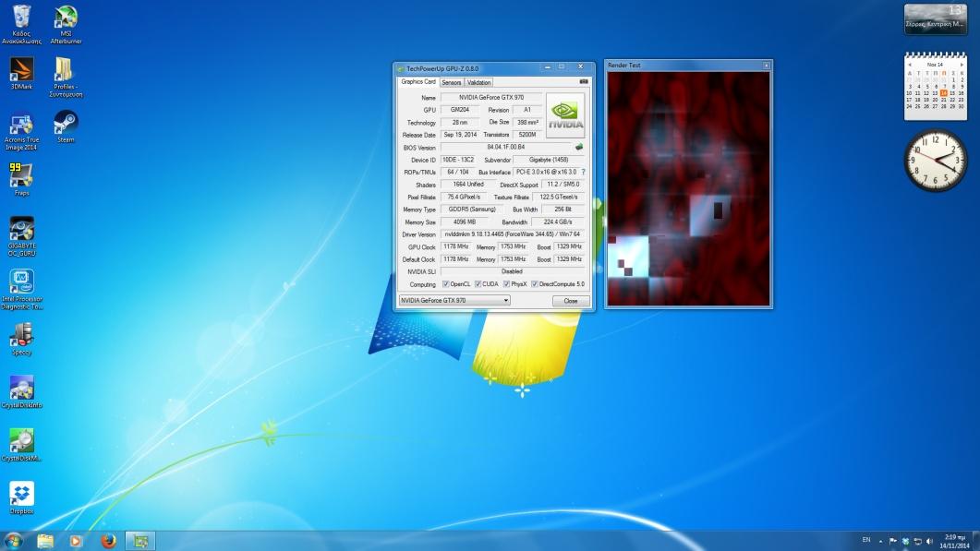
Task: Click the GPU-Z screenshot camera icon
Action: (x=583, y=81)
